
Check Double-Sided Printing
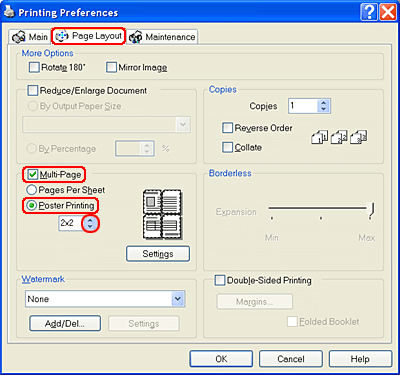pos(220,280)
